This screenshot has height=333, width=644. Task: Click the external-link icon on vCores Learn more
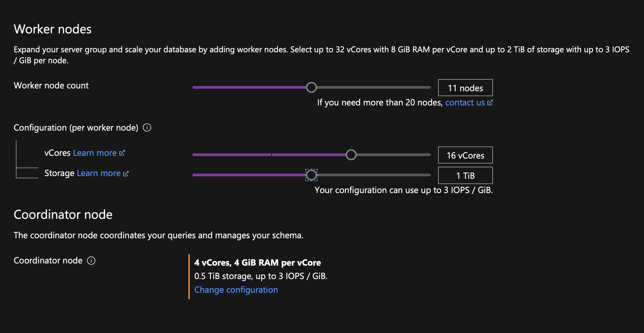coord(122,153)
